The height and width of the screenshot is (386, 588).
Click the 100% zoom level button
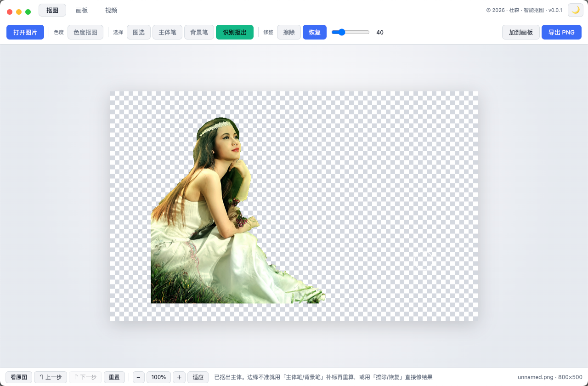click(x=158, y=377)
